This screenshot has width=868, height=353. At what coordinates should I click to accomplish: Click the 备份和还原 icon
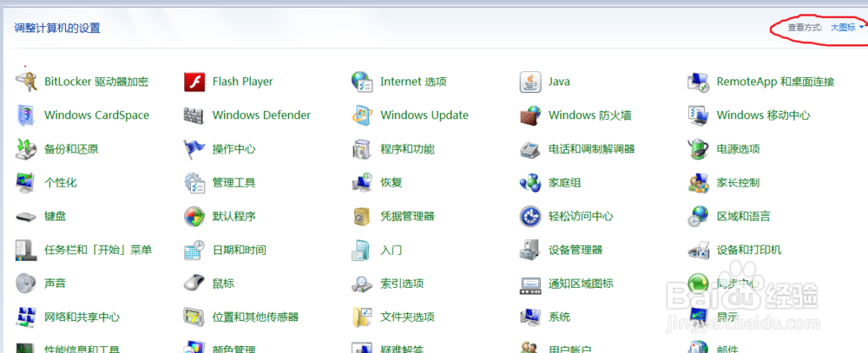pos(26,149)
